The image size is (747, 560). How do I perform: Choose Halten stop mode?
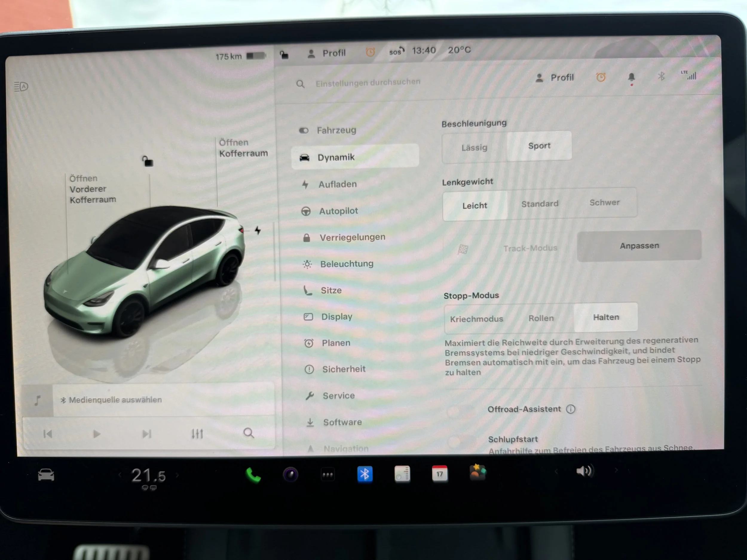[x=606, y=317]
